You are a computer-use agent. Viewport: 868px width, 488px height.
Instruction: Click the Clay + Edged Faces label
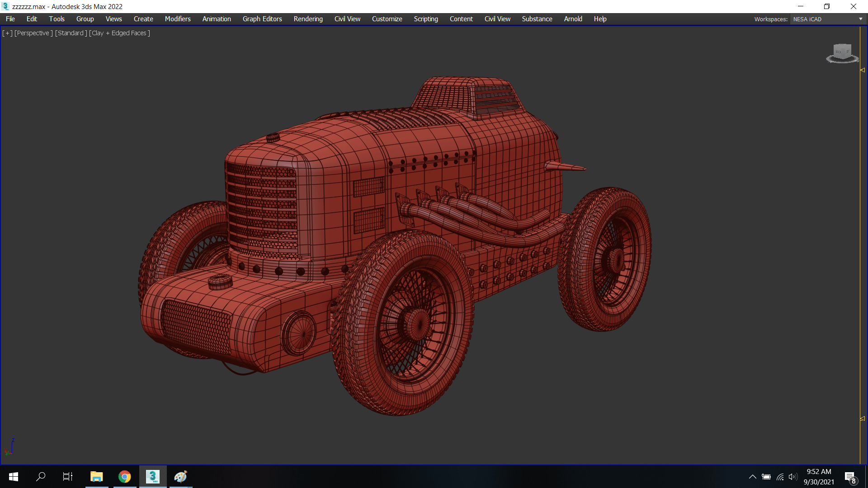120,33
